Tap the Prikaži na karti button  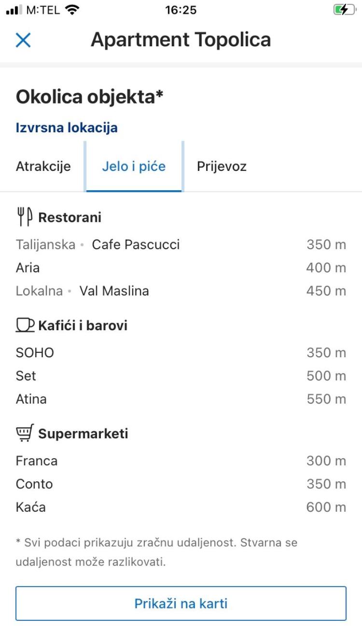[181, 603]
